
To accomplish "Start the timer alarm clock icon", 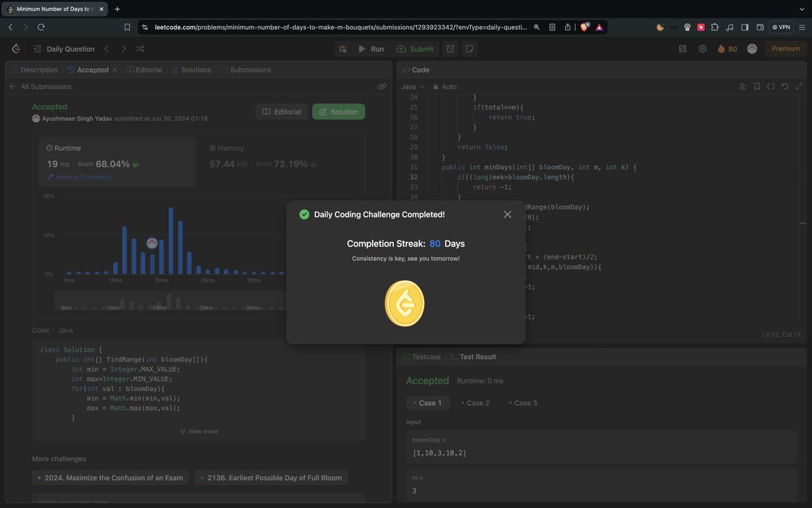I will pos(451,49).
